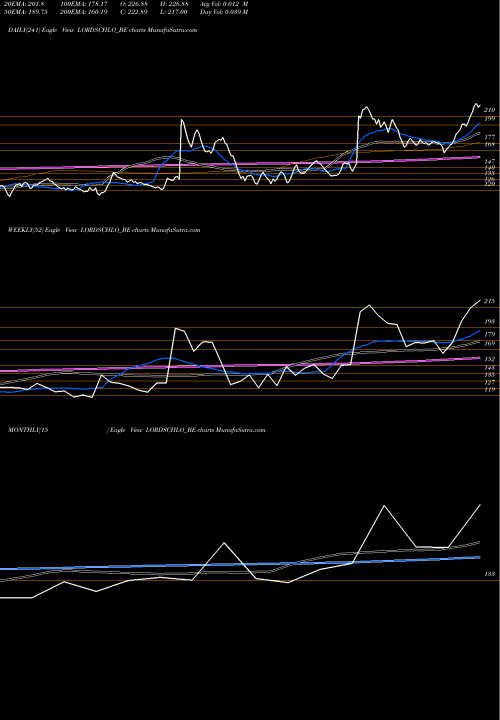Viewport: 500px width, 720px height.
Task: Click the low price L: 217.00
Action: point(174,12)
